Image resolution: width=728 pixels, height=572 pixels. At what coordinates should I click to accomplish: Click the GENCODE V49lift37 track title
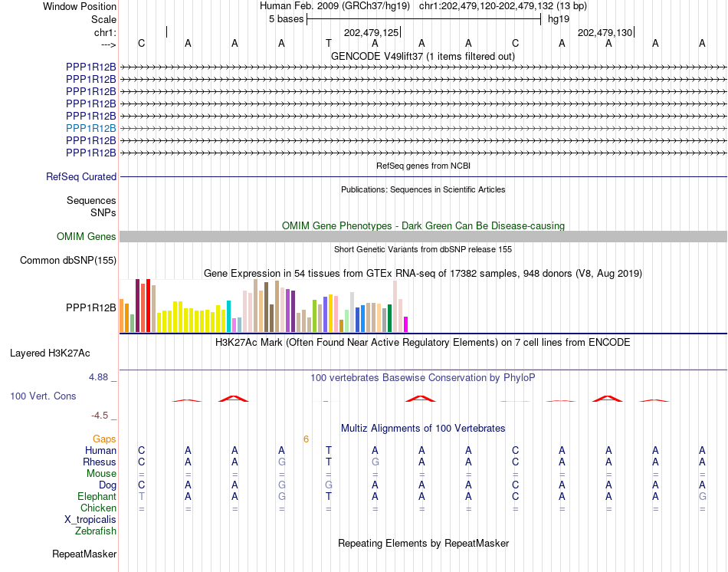pos(423,57)
